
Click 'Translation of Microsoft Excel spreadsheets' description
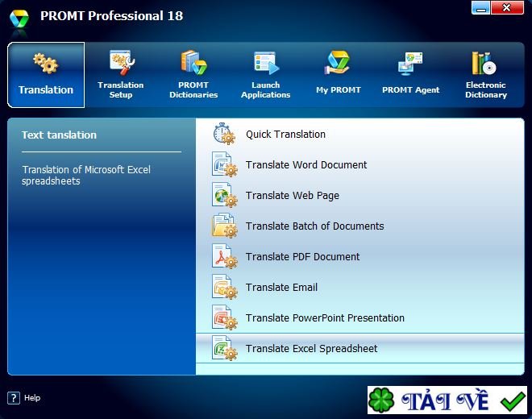click(86, 175)
